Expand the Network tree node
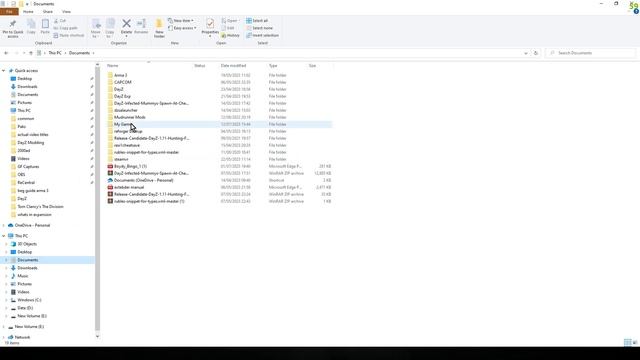This screenshot has height=360, width=640. click(4, 338)
